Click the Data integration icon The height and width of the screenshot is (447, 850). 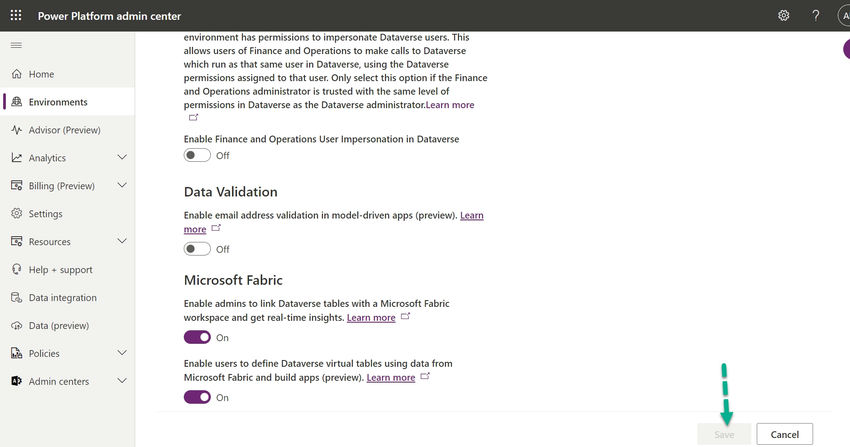tap(18, 298)
